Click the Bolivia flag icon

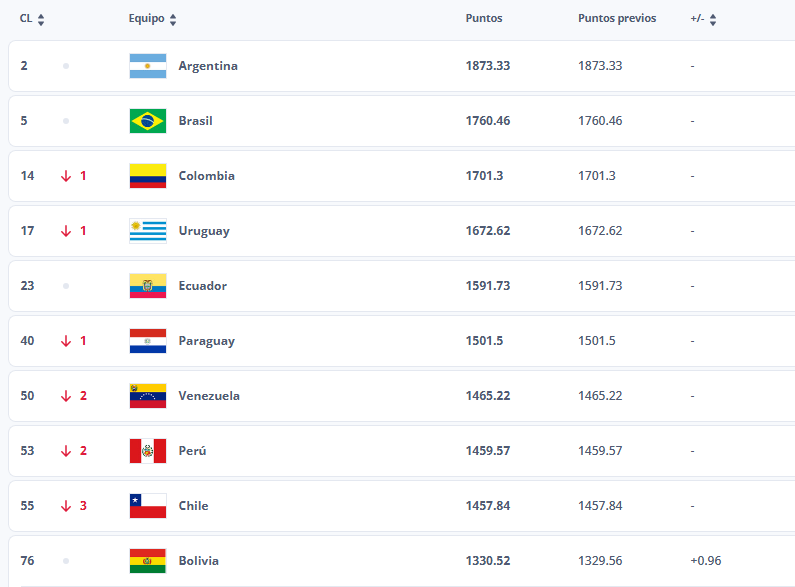[x=148, y=561]
